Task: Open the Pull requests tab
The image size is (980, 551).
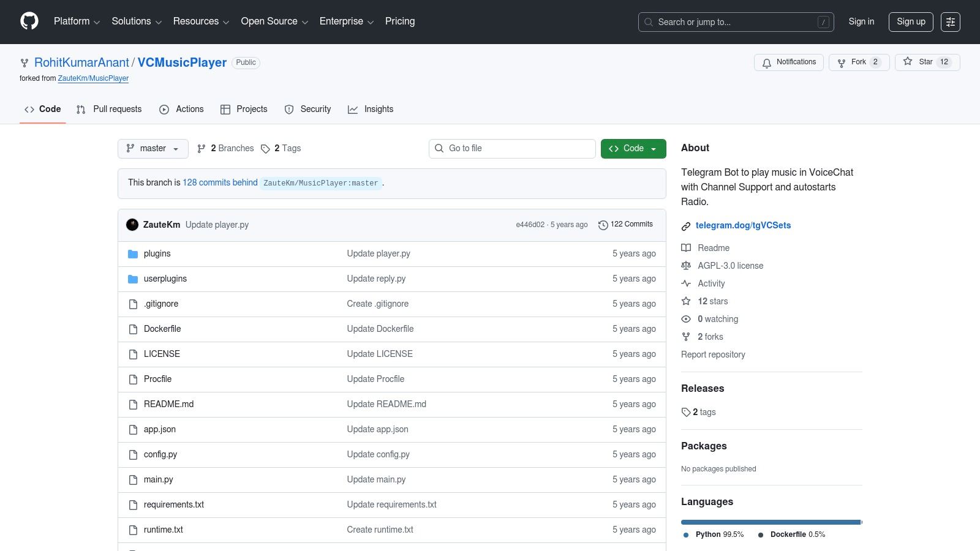Action: [x=109, y=109]
